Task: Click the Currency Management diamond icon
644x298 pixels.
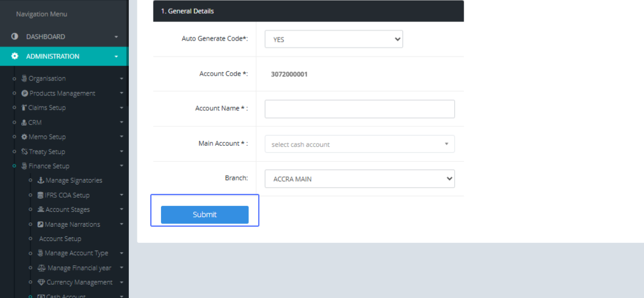Action: point(41,282)
